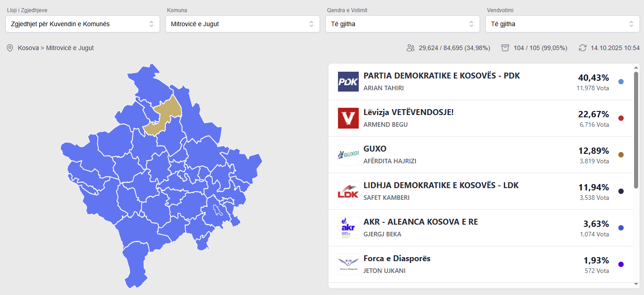Select candidate Arian Tahiri's name
This screenshot has height=295, width=644.
click(x=384, y=88)
